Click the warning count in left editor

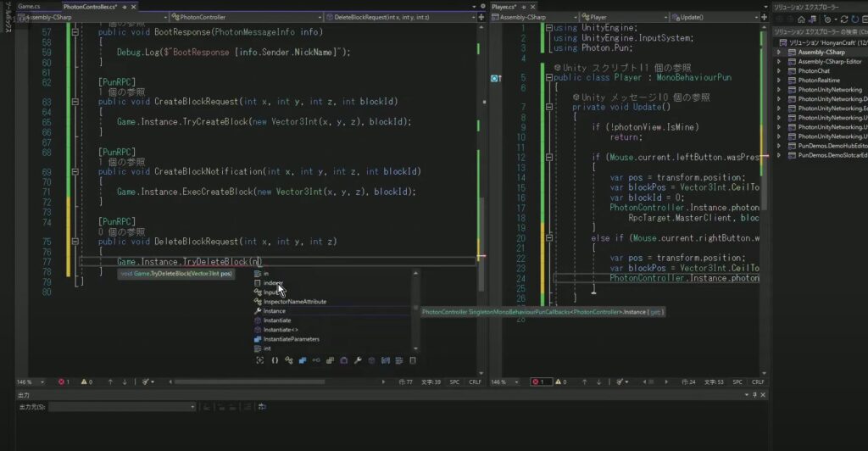pos(87,381)
